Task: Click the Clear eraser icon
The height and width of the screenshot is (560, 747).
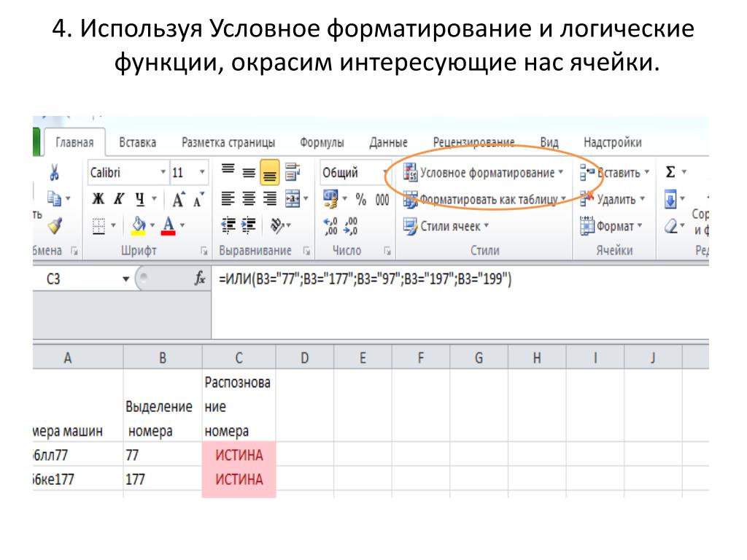Action: click(671, 226)
